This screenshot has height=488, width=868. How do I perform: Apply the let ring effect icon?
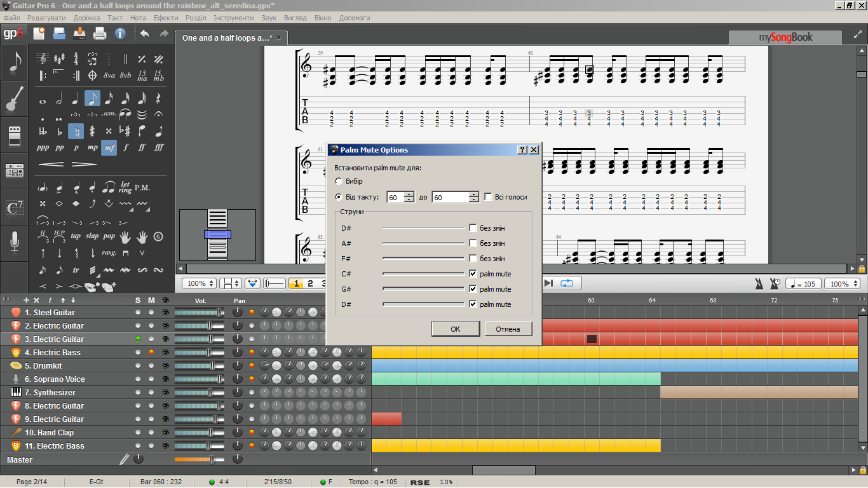[126, 187]
